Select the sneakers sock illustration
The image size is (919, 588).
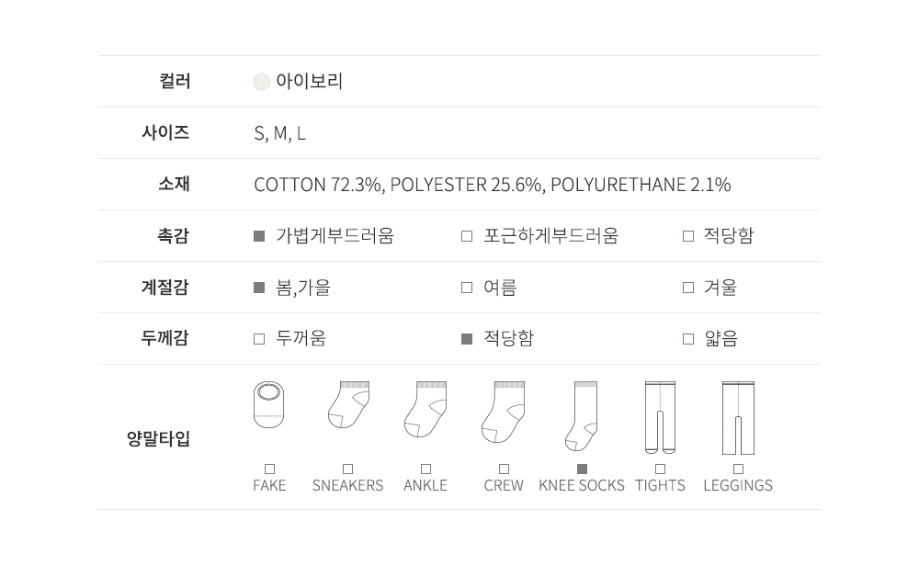point(348,405)
